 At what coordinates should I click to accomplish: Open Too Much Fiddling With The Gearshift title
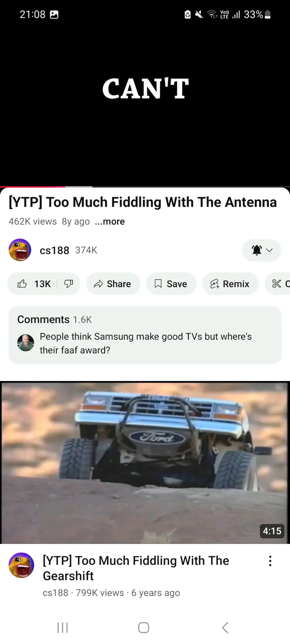[136, 568]
